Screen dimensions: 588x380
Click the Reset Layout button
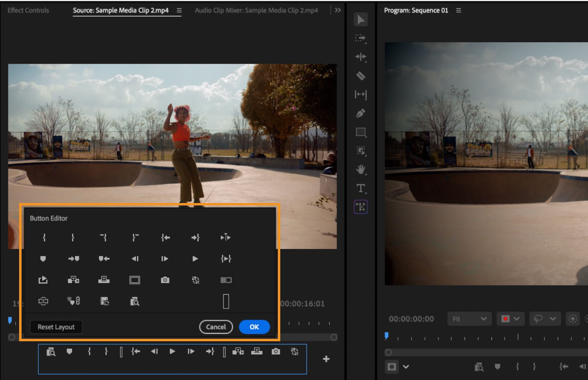coord(56,327)
